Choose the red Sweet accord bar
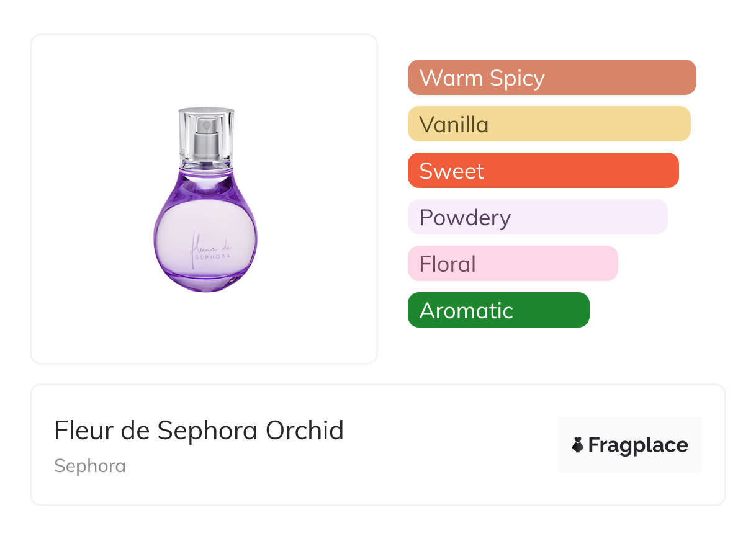The width and height of the screenshot is (756, 536). pos(542,171)
